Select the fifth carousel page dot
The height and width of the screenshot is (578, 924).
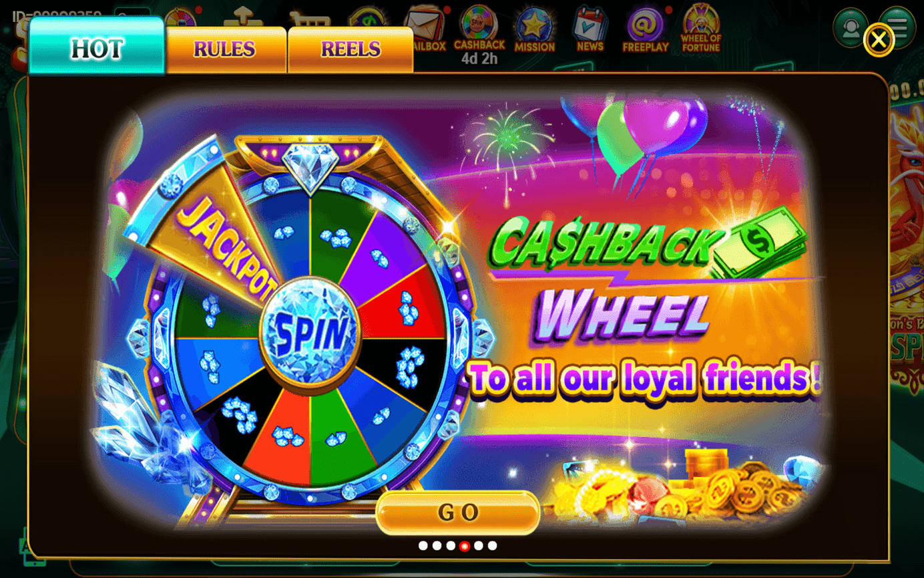click(478, 546)
